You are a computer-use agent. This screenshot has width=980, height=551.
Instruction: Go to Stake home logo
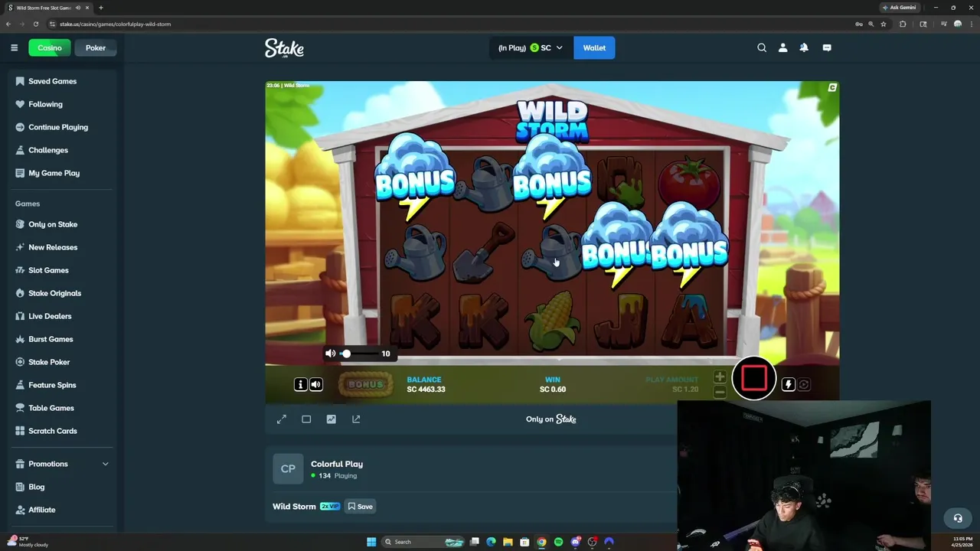pos(284,48)
